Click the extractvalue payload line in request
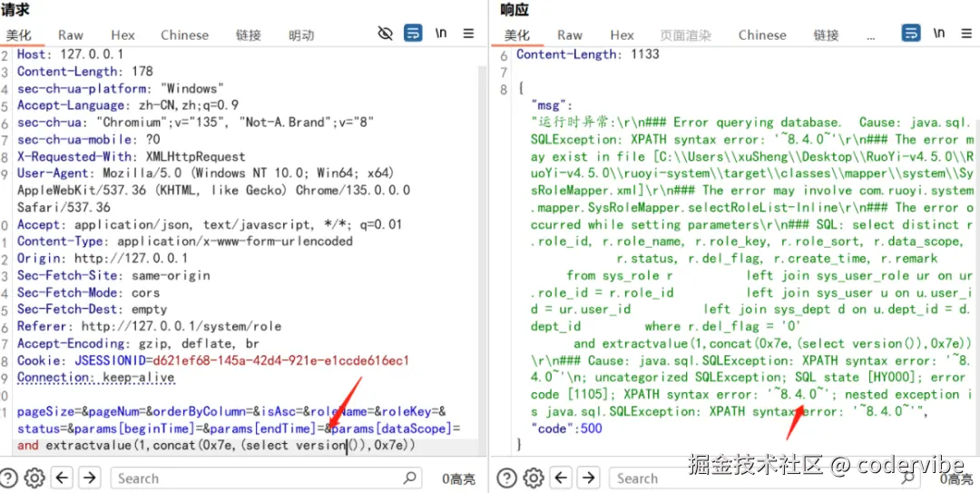The height and width of the screenshot is (493, 980). coord(217,446)
